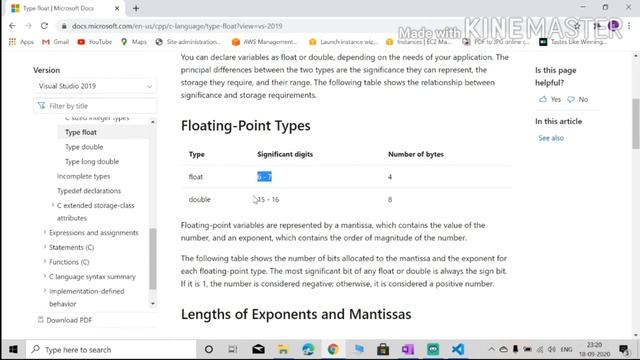Click the '15 - 16' double digits cell
Image resolution: width=640 pixels, height=360 pixels.
268,200
